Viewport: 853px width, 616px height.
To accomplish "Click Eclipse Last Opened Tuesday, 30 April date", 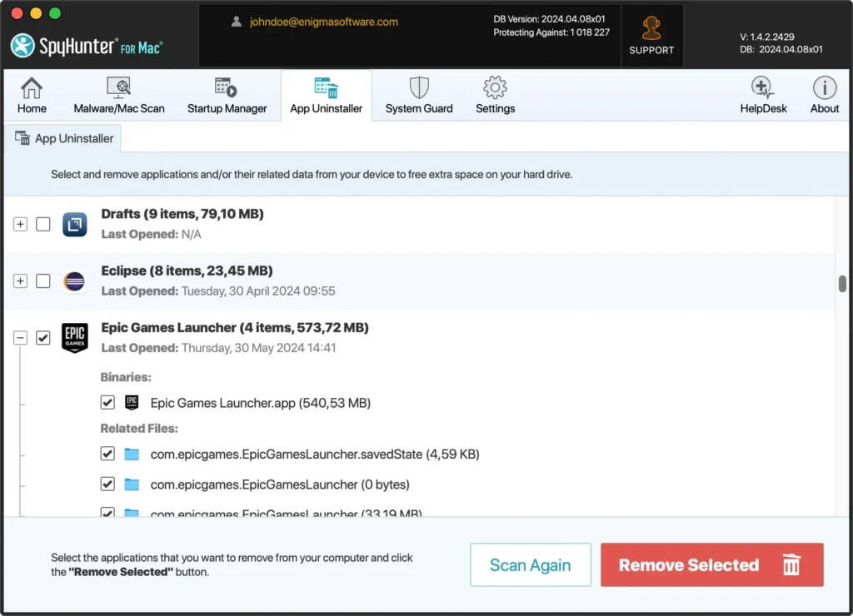I will (x=258, y=291).
